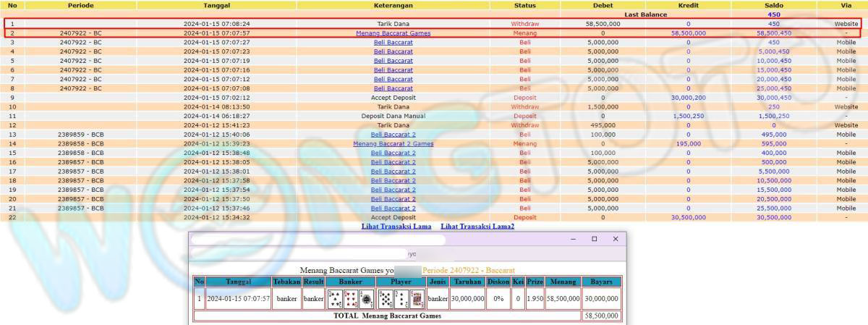Open the Menang Baccarat Games link

[393, 33]
